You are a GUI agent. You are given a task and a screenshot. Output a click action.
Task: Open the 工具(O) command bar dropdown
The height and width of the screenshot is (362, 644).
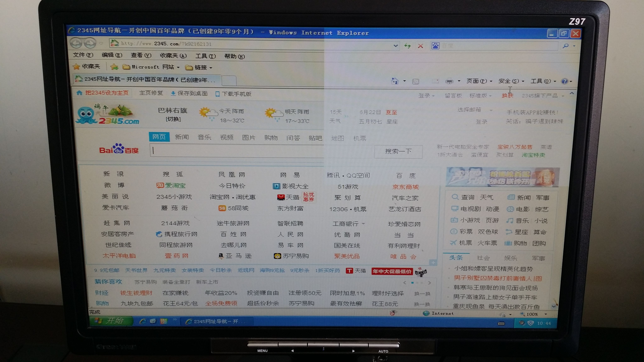pyautogui.click(x=543, y=81)
